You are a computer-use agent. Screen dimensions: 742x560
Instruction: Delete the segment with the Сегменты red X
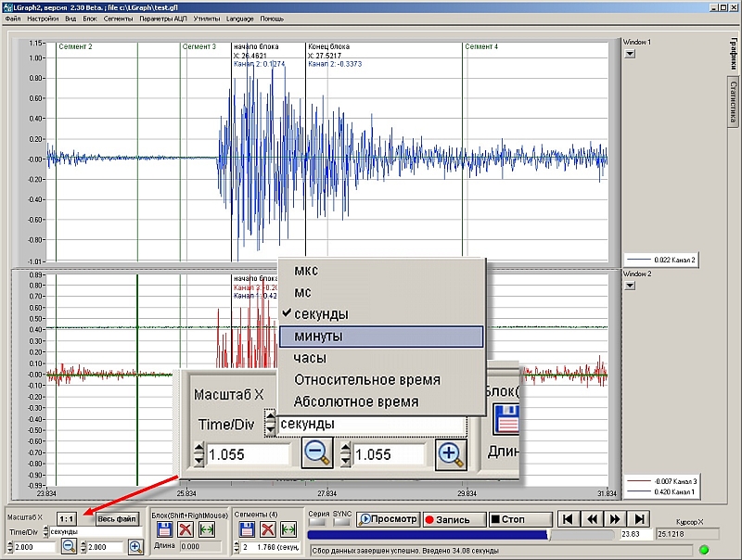click(268, 529)
